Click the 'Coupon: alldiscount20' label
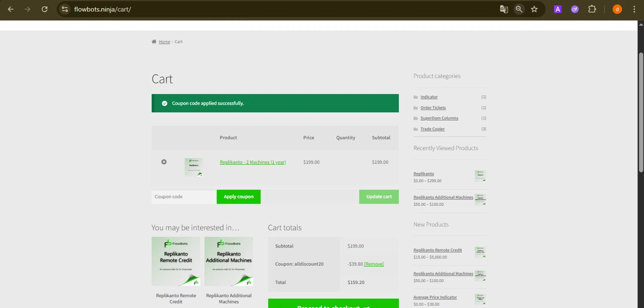Viewport: 644px width, 308px height. (x=299, y=264)
